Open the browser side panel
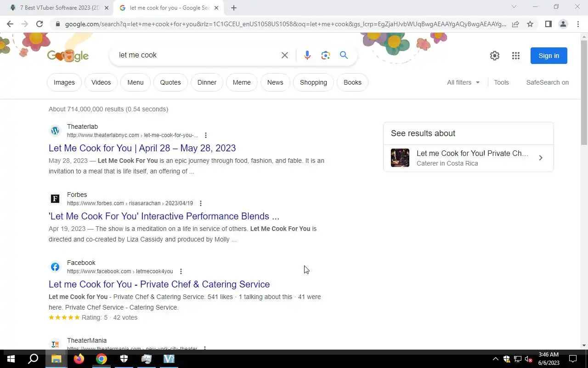Viewport: 588px width, 368px height. [548, 24]
